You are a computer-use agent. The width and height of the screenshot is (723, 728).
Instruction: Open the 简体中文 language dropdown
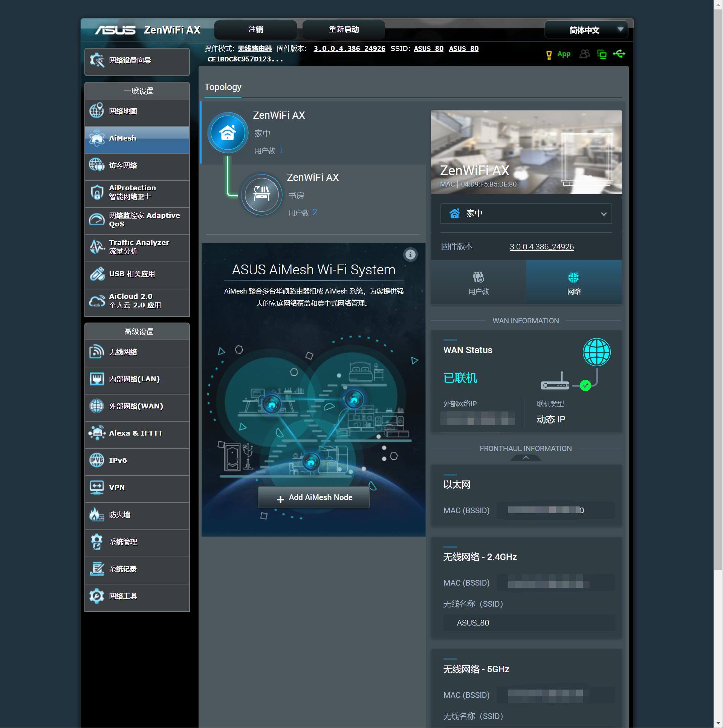click(586, 30)
